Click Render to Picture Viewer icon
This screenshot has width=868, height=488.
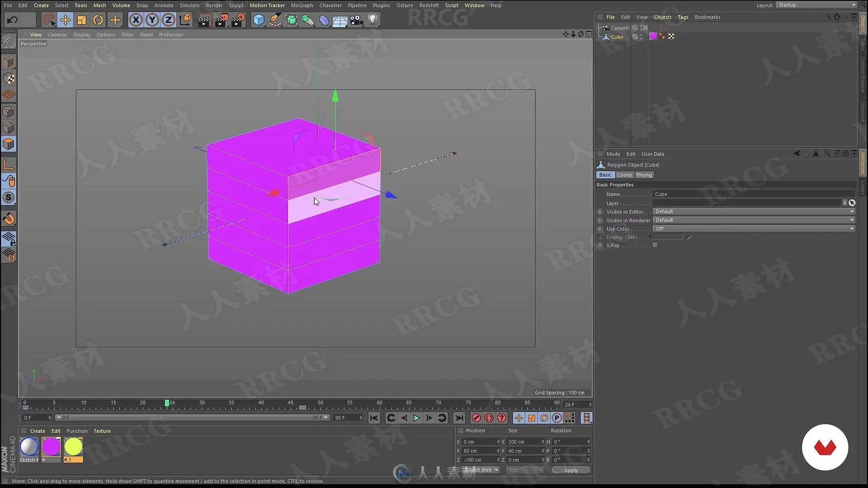[x=221, y=20]
